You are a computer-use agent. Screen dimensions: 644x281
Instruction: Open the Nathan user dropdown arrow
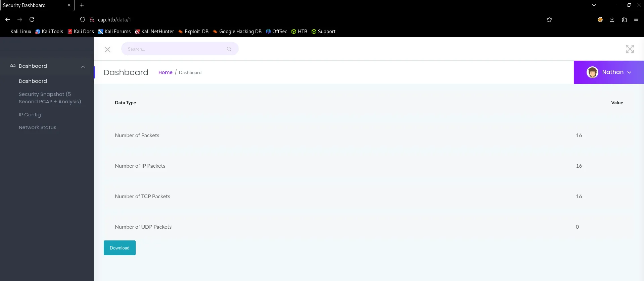pos(629,72)
